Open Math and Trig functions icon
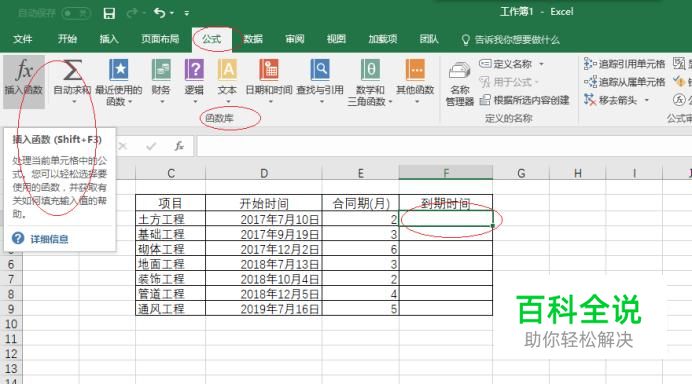Image resolution: width=692 pixels, height=384 pixels. tap(370, 71)
